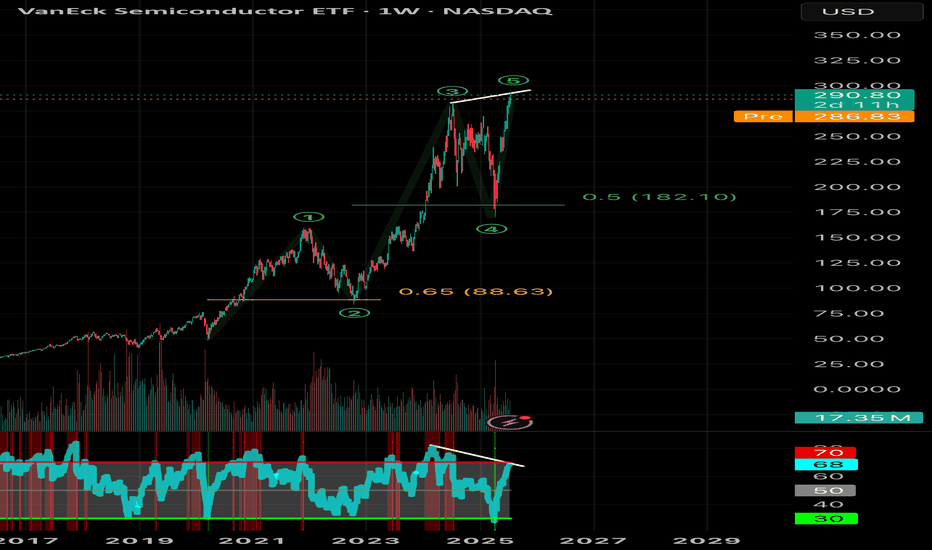Click the VanEck Semiconductor ETF chart title

pos(285,11)
